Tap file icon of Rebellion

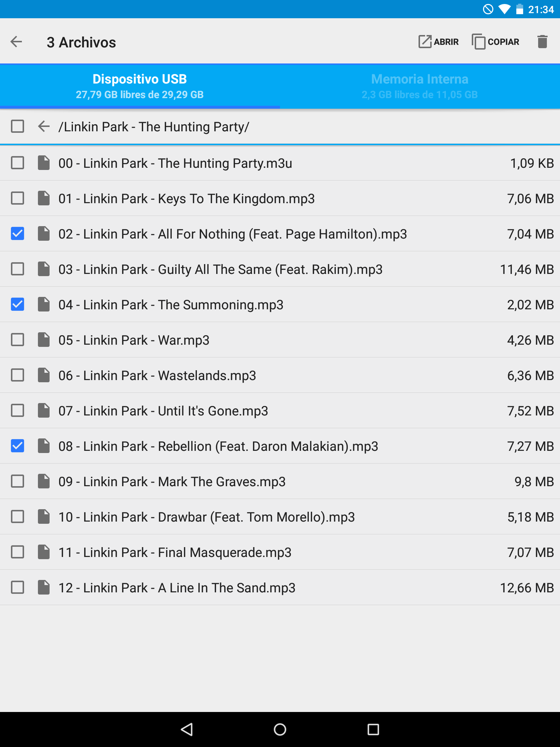click(x=44, y=446)
